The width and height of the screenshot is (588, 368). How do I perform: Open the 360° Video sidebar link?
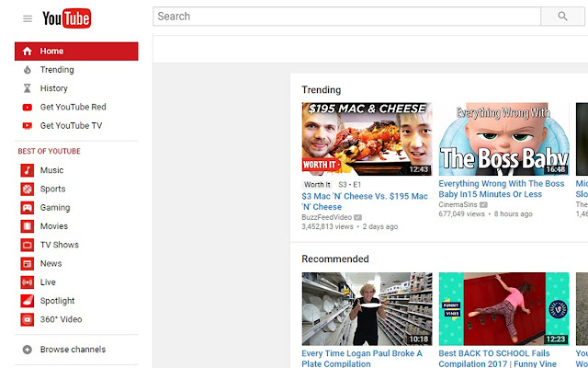(x=62, y=319)
